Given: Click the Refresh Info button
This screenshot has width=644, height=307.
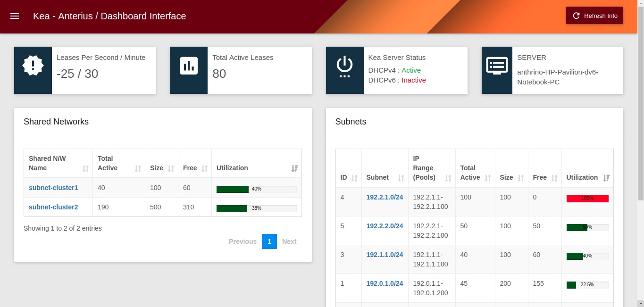Looking at the screenshot, I should pyautogui.click(x=594, y=16).
